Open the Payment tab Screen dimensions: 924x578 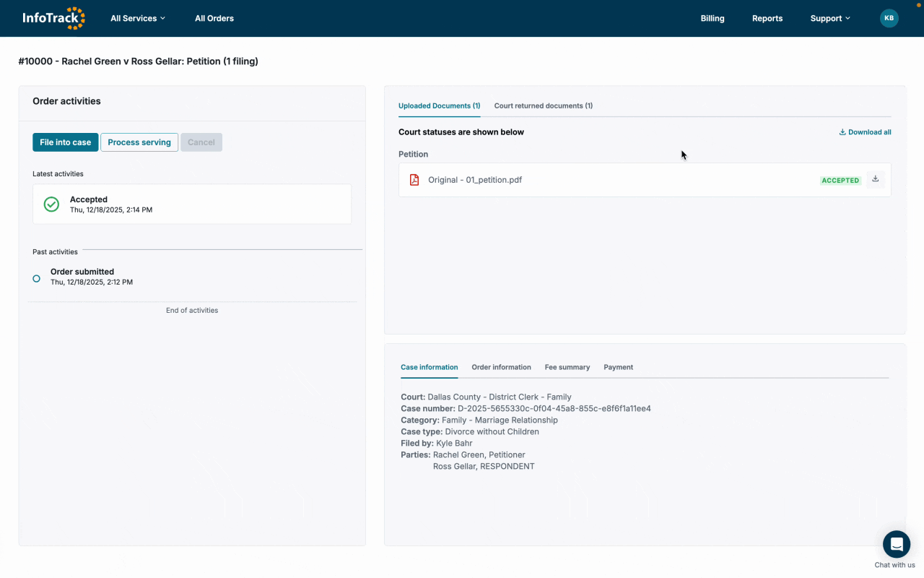pos(619,367)
